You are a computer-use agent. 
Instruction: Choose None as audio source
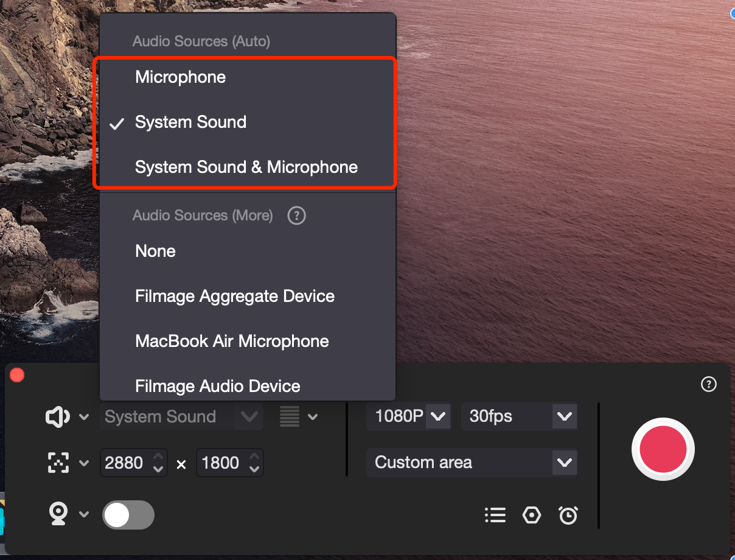click(248, 251)
